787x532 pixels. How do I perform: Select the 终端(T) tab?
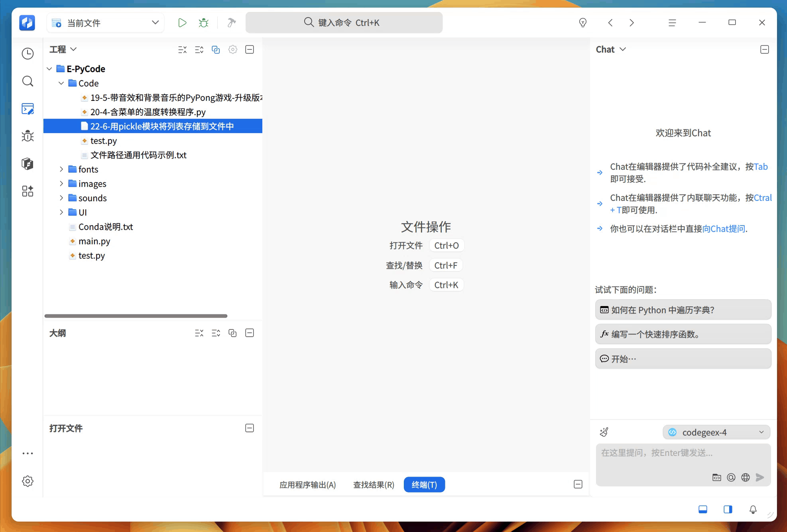tap(424, 485)
